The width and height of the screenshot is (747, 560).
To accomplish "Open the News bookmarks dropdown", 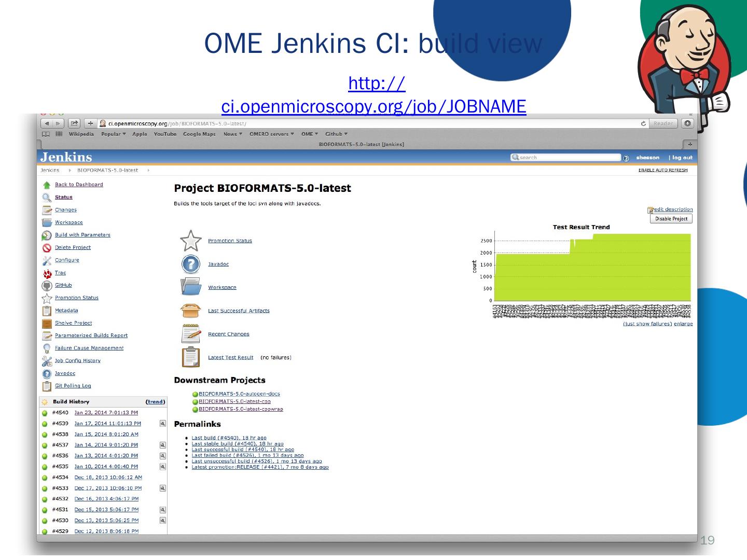I will pos(233,134).
